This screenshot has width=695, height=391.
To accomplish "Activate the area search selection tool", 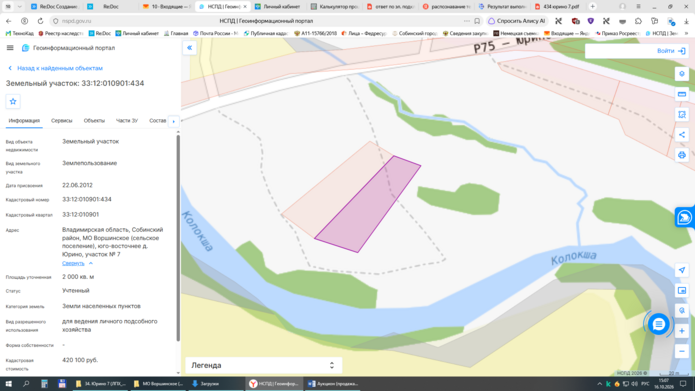I will [682, 114].
